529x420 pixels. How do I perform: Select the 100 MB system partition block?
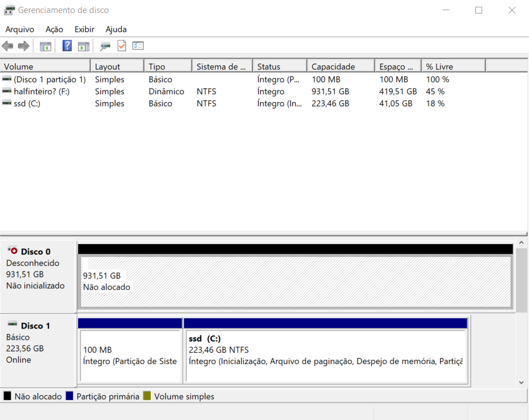click(x=130, y=356)
